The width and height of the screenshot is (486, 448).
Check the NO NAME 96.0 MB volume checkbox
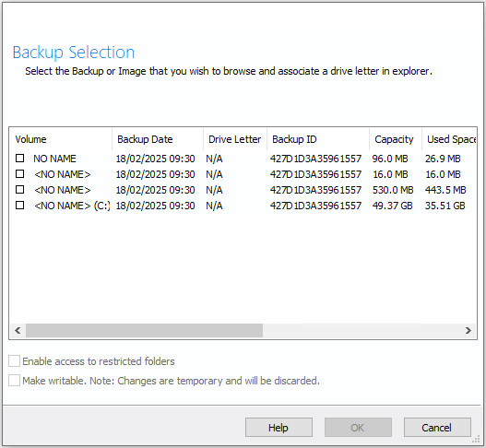click(20, 159)
